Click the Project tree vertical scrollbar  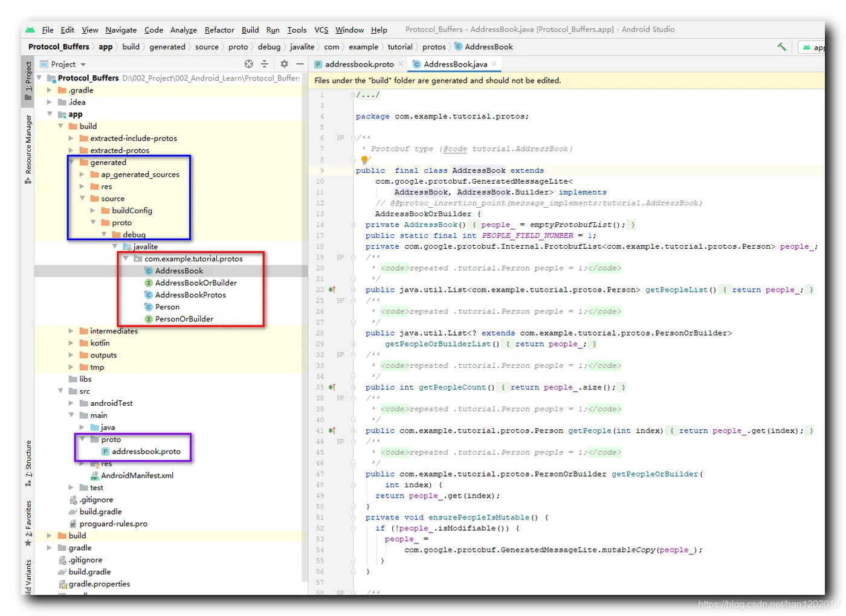[305, 326]
